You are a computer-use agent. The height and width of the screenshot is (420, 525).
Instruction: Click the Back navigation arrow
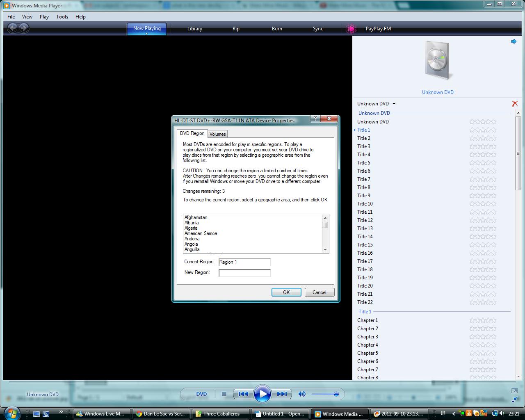point(13,28)
